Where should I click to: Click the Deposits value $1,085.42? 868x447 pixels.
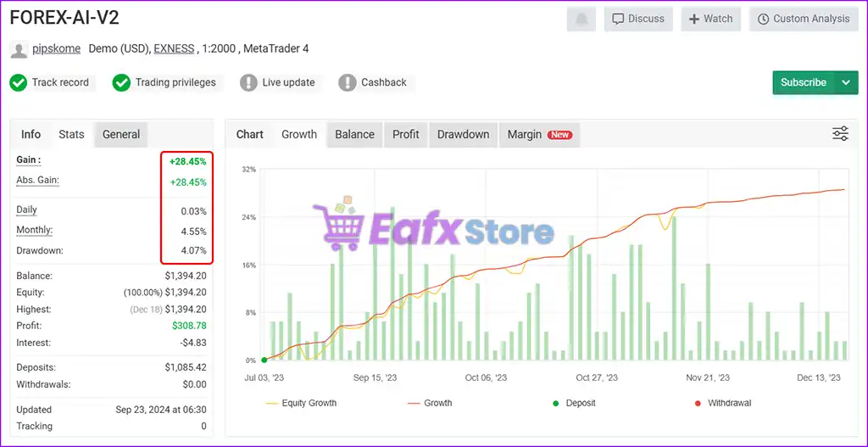tap(186, 367)
